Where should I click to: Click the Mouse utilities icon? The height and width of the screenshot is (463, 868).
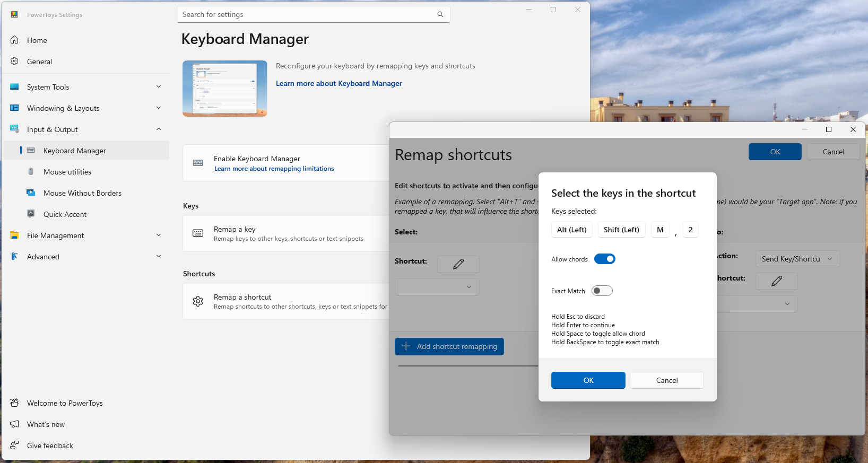point(31,172)
